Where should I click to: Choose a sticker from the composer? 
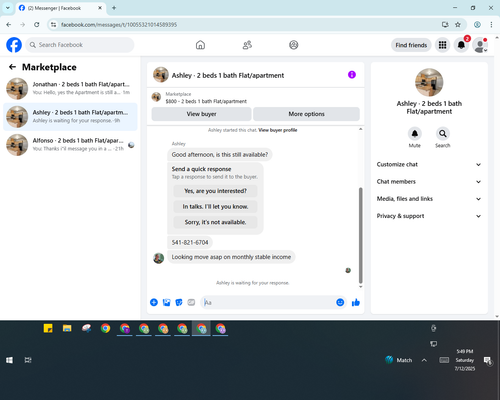(179, 302)
